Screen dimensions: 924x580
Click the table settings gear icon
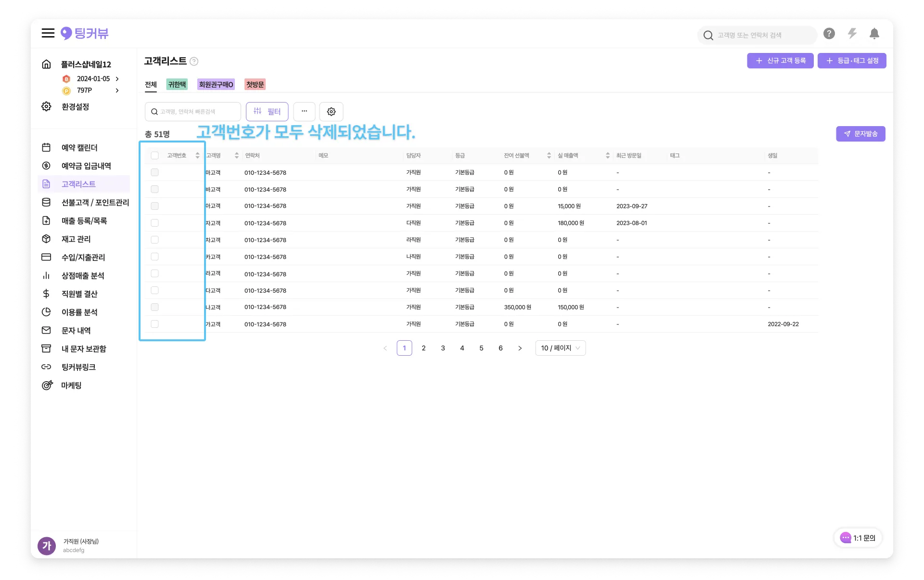[x=331, y=112]
